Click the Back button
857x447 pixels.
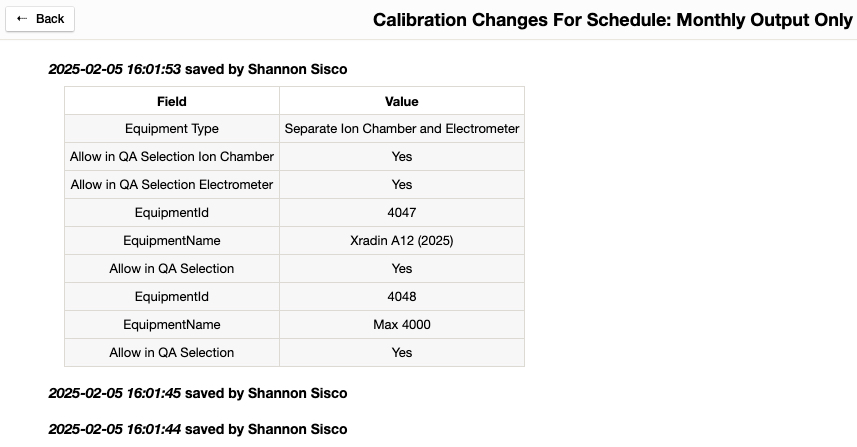click(40, 19)
